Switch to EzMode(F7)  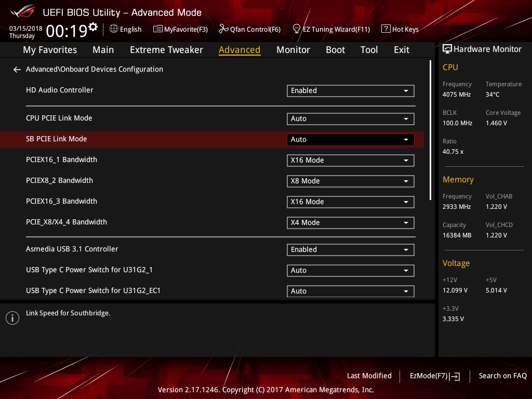coord(434,376)
